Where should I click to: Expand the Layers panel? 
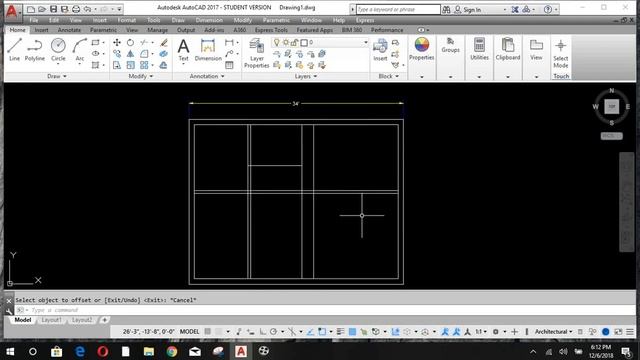pyautogui.click(x=306, y=76)
